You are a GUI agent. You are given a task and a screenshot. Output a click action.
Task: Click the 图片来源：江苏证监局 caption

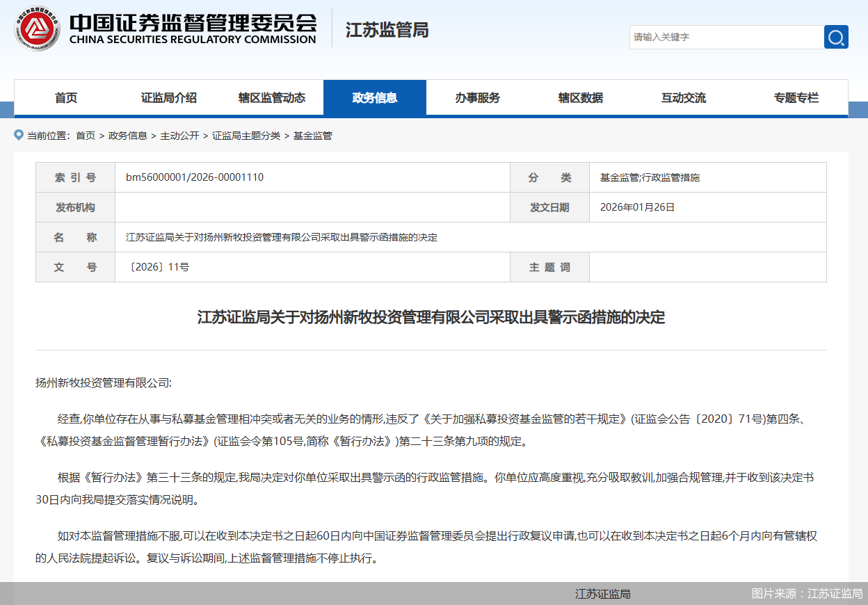(807, 594)
